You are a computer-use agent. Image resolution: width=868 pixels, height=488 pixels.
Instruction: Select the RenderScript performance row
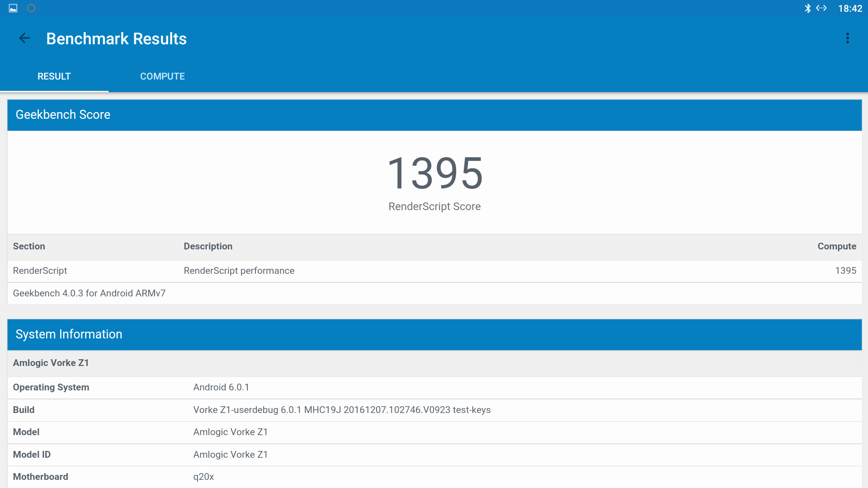click(x=239, y=271)
